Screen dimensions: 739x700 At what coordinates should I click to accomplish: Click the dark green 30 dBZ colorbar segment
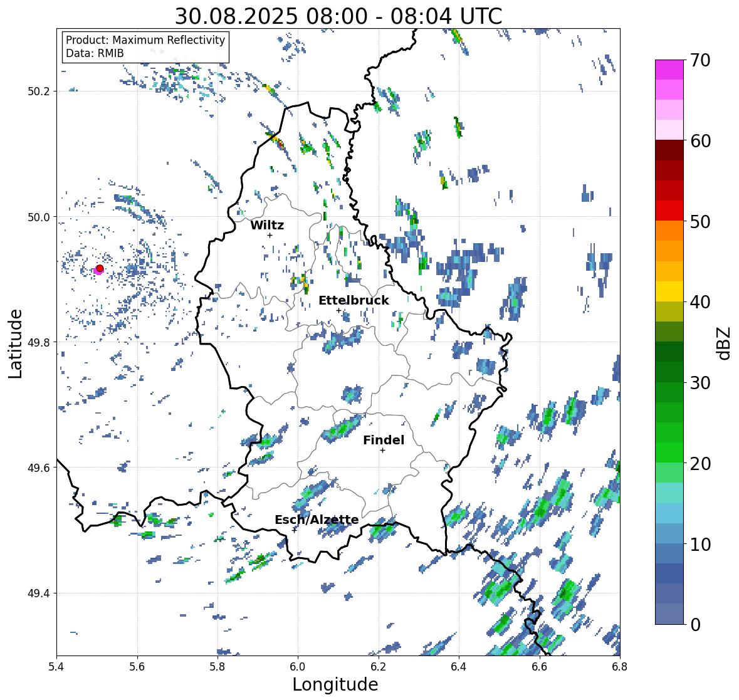tap(669, 372)
